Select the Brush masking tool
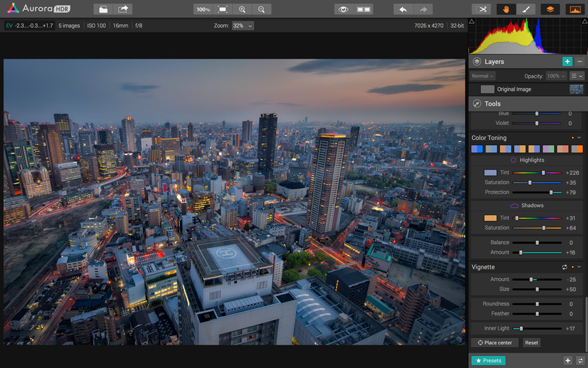 (525, 9)
